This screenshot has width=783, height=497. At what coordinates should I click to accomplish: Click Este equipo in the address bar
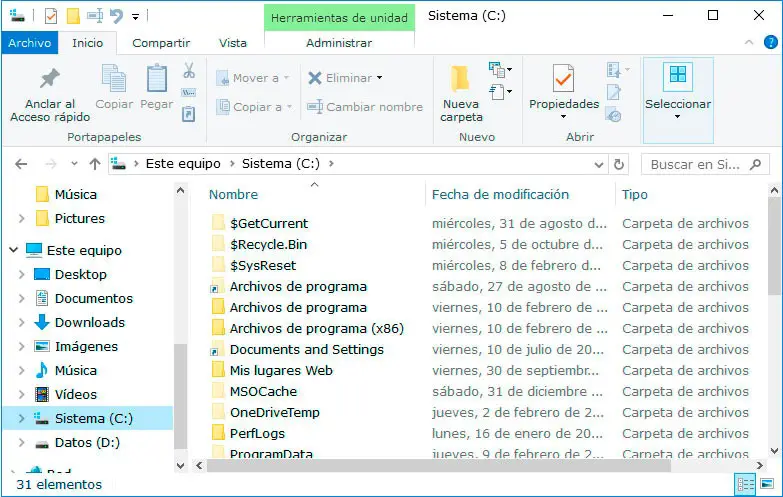coord(183,164)
